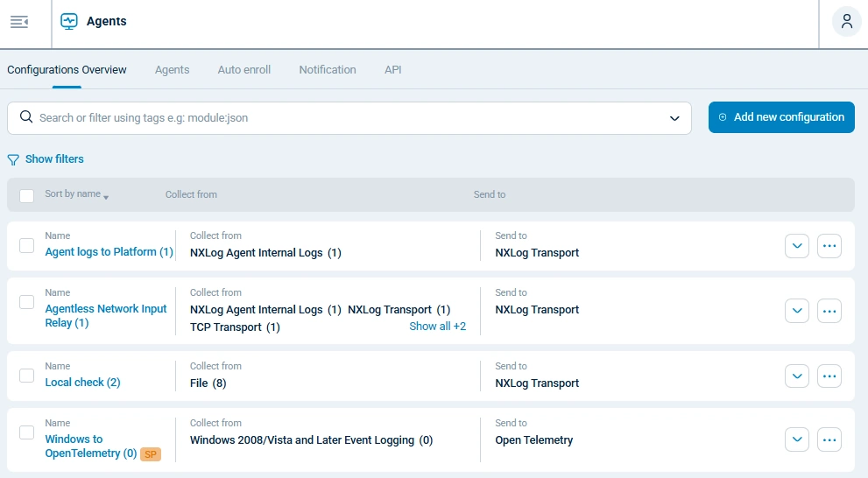
Task: Click the filter funnel icon
Action: pos(13,159)
